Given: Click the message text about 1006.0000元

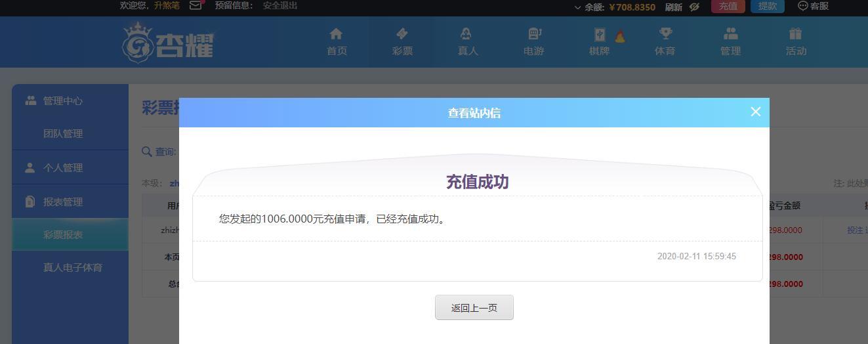Looking at the screenshot, I should (334, 219).
